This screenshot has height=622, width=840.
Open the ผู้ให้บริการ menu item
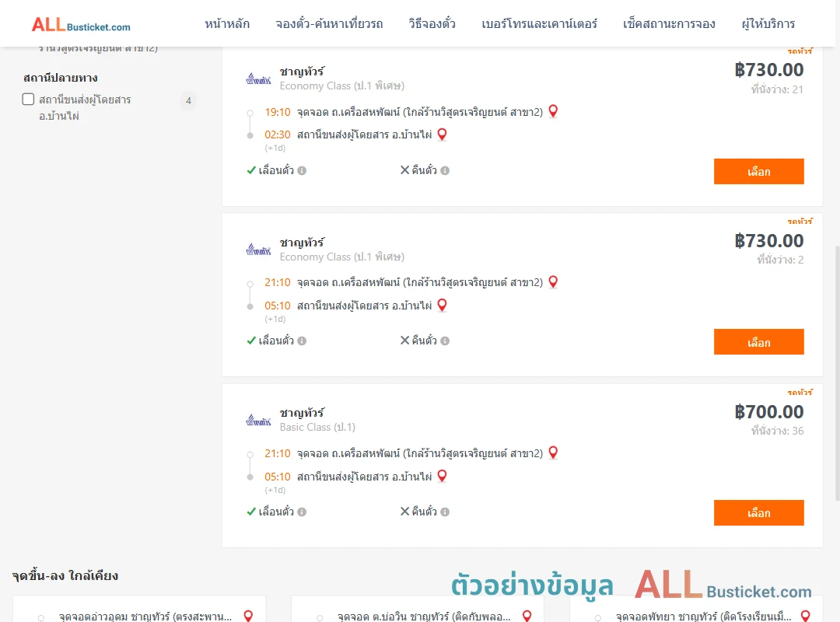click(768, 23)
